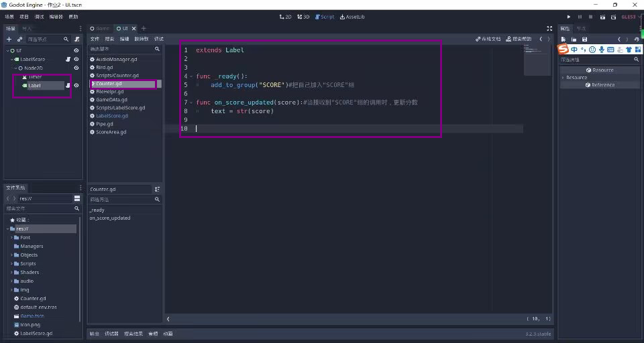Viewport: 644px width, 343px height.
Task: Toggle the file system split view icon
Action: [x=77, y=199]
